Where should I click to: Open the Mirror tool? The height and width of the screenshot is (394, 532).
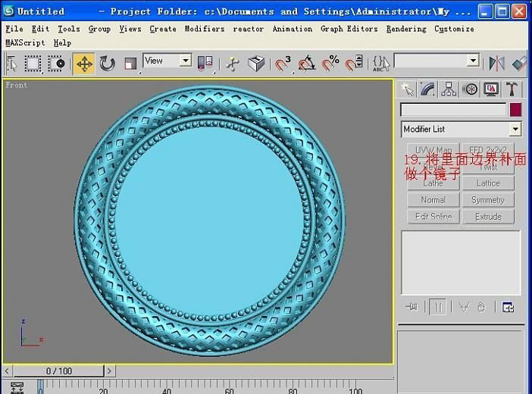click(496, 64)
